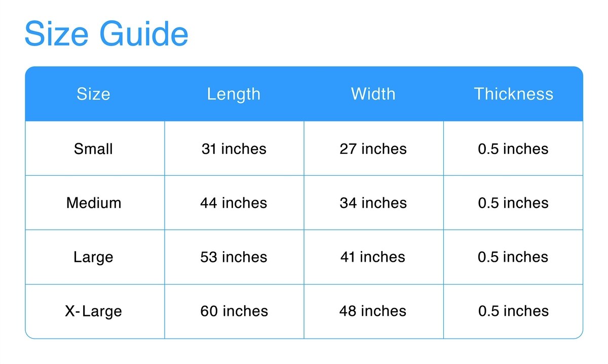This screenshot has width=608, height=364.
Task: Click the X-Large size cell
Action: click(x=94, y=311)
